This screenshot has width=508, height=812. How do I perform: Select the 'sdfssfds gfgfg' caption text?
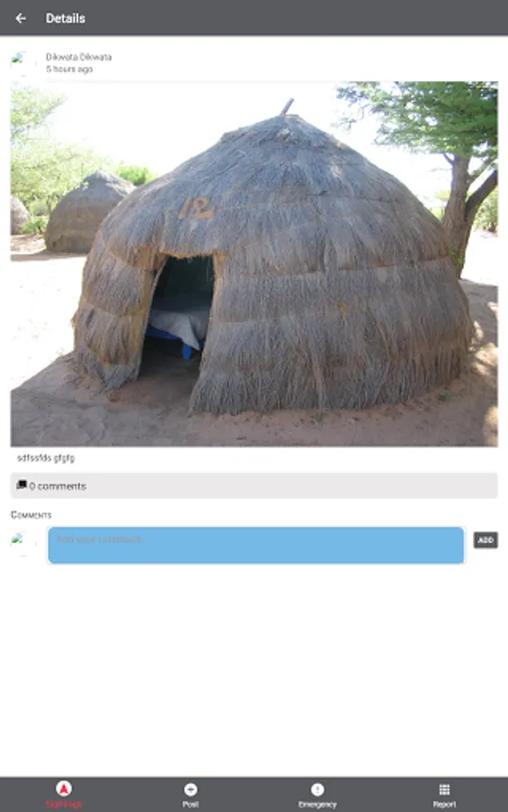(x=46, y=457)
